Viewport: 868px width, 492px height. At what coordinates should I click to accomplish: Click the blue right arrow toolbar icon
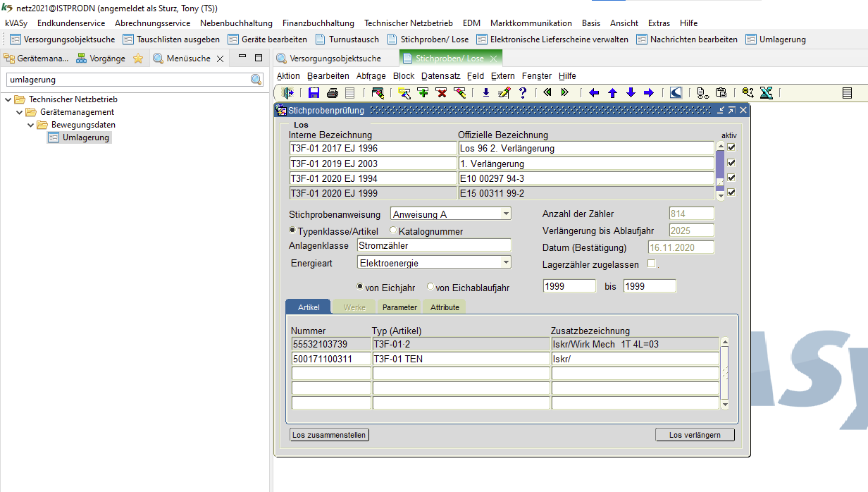coord(649,92)
